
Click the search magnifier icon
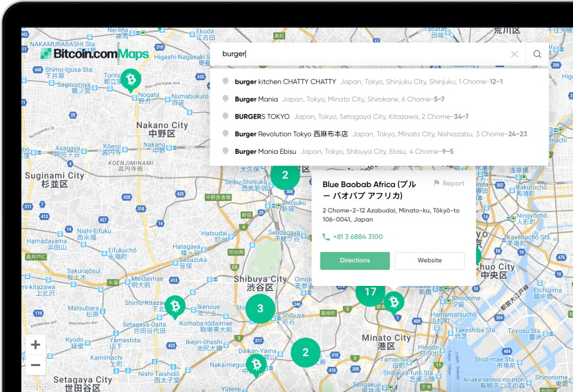pyautogui.click(x=537, y=54)
